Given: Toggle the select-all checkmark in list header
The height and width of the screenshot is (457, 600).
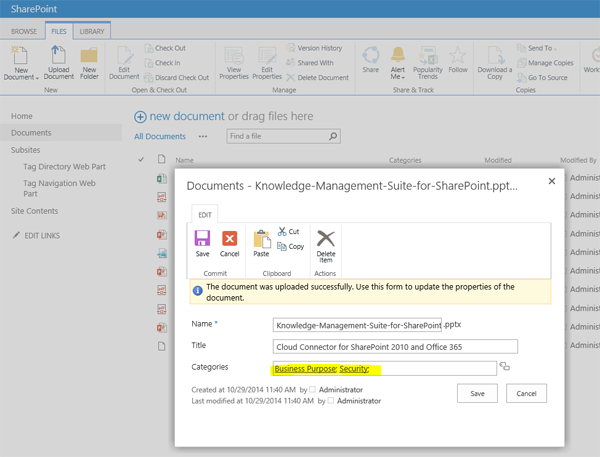Looking at the screenshot, I should pyautogui.click(x=141, y=160).
